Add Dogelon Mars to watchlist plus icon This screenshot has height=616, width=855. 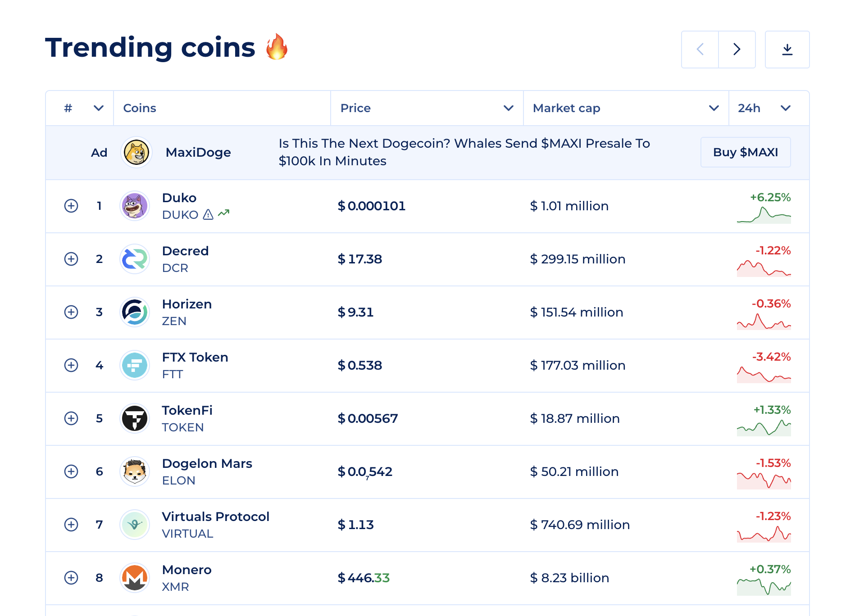pyautogui.click(x=71, y=471)
